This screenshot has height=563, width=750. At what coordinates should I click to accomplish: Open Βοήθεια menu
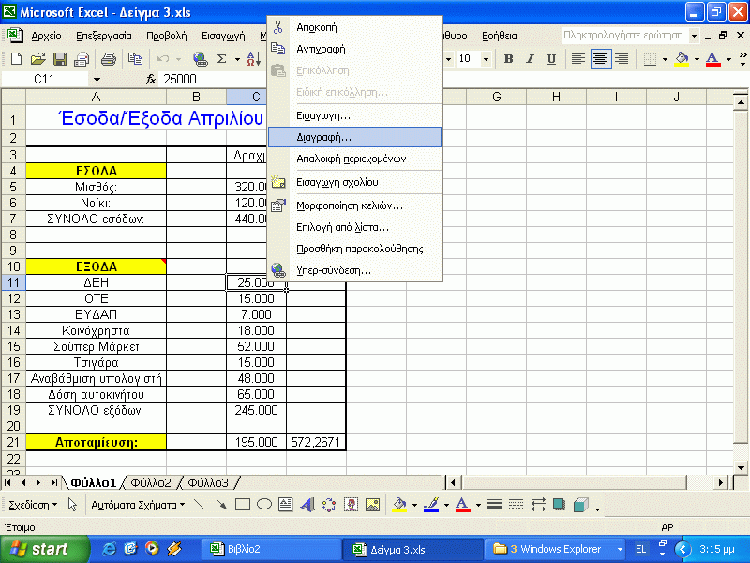[x=499, y=35]
